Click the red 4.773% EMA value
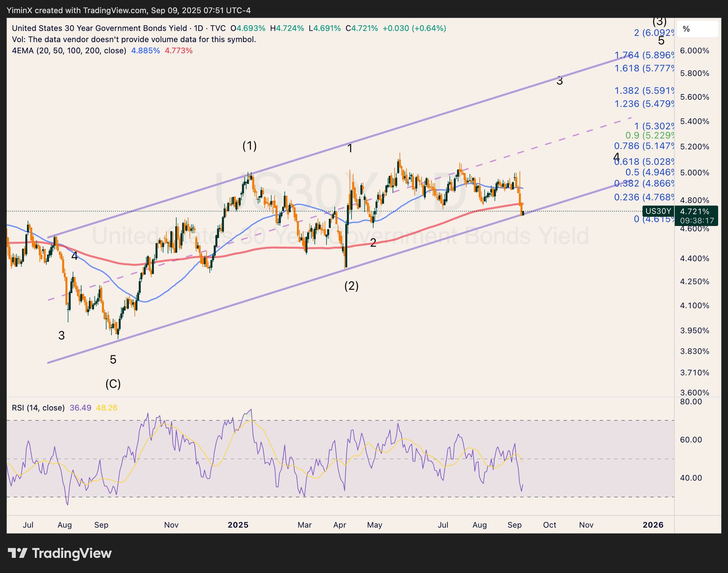Screen dimensions: 728x573 click(179, 51)
